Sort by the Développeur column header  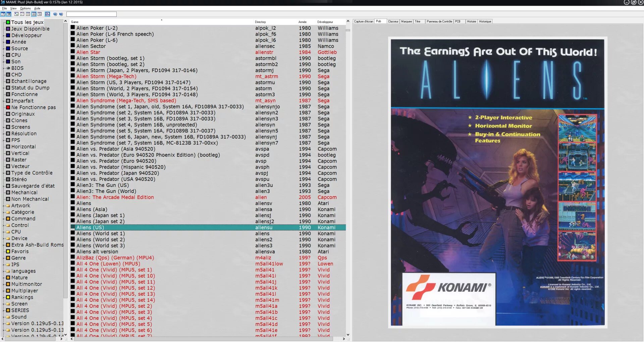pyautogui.click(x=331, y=22)
